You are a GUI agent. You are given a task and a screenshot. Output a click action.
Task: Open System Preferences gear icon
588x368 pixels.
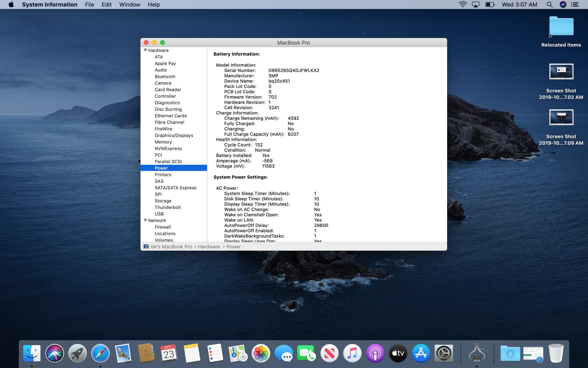tap(444, 353)
